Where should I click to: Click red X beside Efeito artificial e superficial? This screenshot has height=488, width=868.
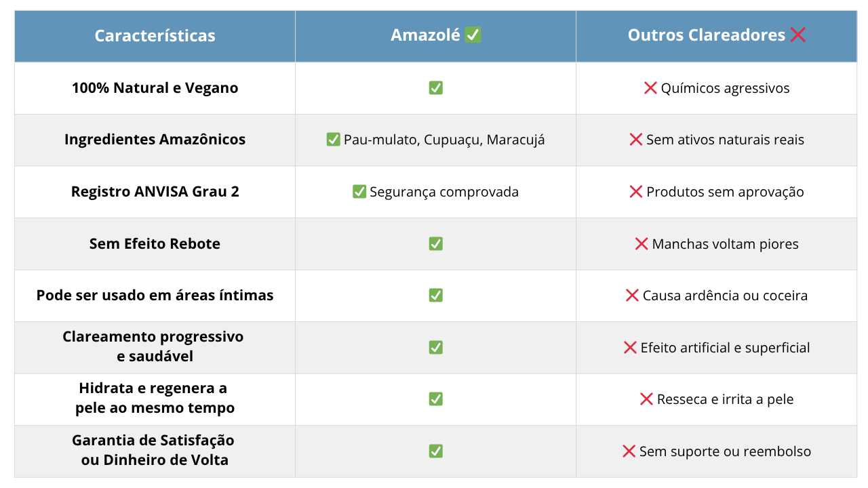pos(630,347)
